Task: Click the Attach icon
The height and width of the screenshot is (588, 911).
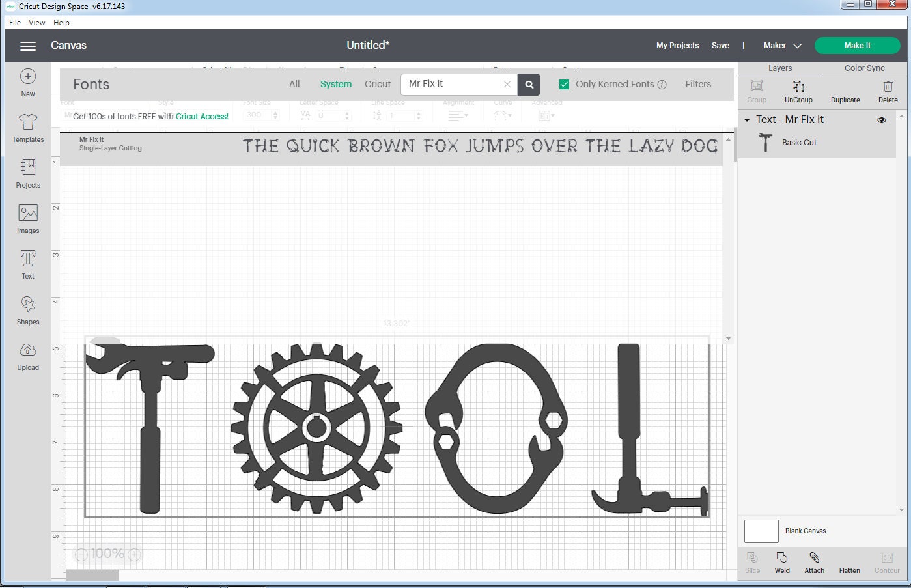Action: 814,561
